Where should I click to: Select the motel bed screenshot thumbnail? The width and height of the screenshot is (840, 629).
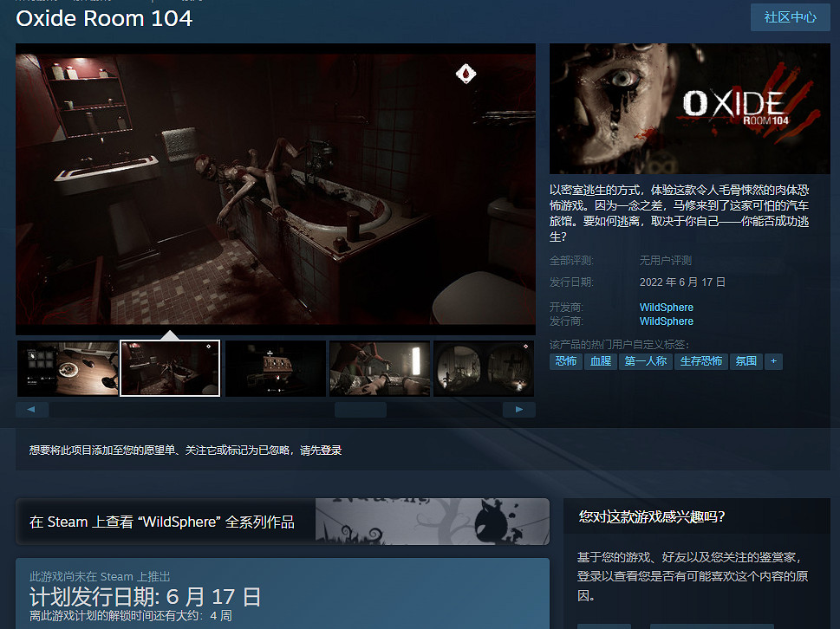(379, 367)
